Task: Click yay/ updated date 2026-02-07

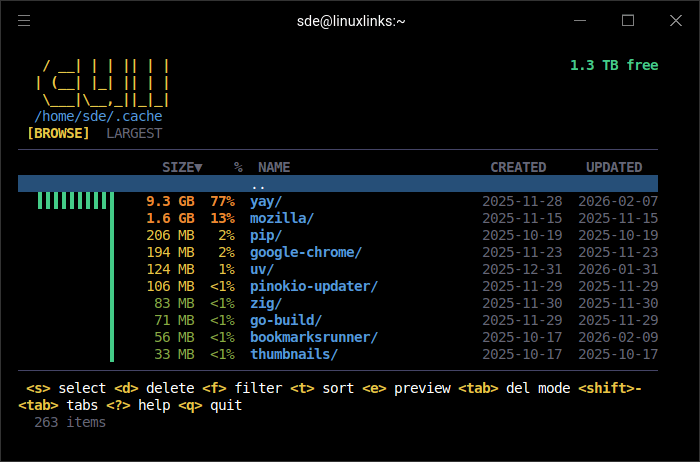Action: 618,201
